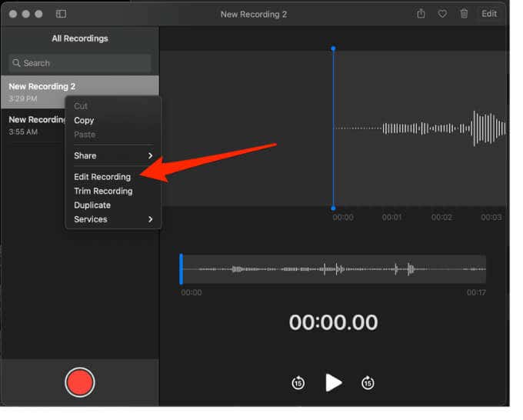Select the recording from 3:55 AM
Viewport: 523px width, 420px height.
[31, 125]
